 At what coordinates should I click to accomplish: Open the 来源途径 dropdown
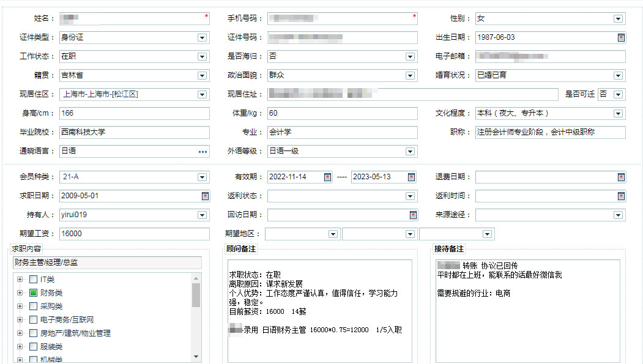click(x=618, y=215)
